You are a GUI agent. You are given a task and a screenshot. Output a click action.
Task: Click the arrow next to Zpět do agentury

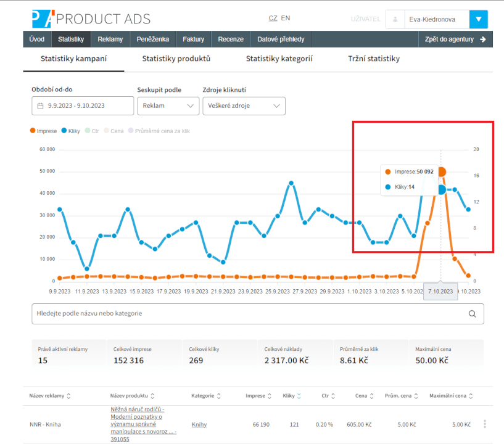[483, 39]
